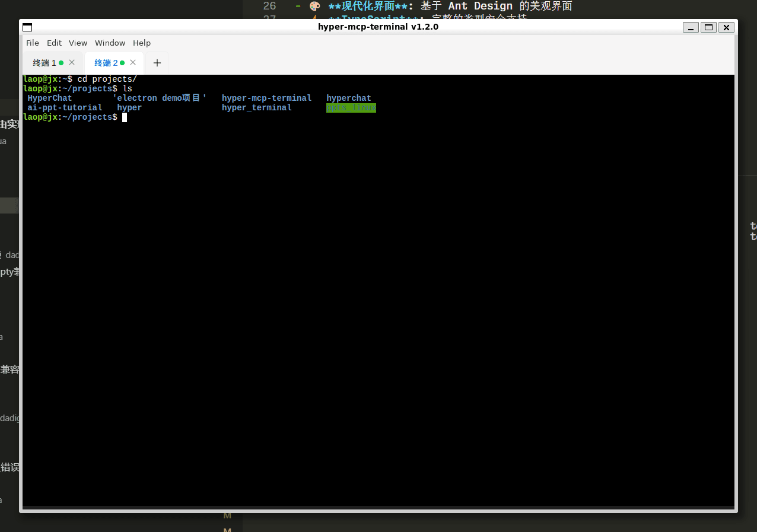Close 终端 2 using its X icon
This screenshot has height=532, width=757.
(133, 62)
